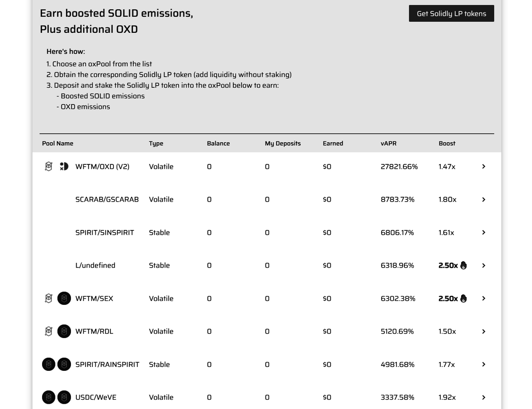This screenshot has height=409, width=532.
Task: Select the SCARAB/GSCARAB pool name
Action: [107, 199]
